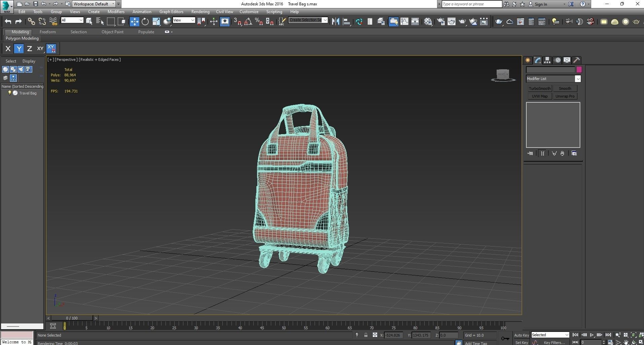Open the Realistic + Edged Faces shading menu
Screen dimensions: 644x345
[100, 60]
